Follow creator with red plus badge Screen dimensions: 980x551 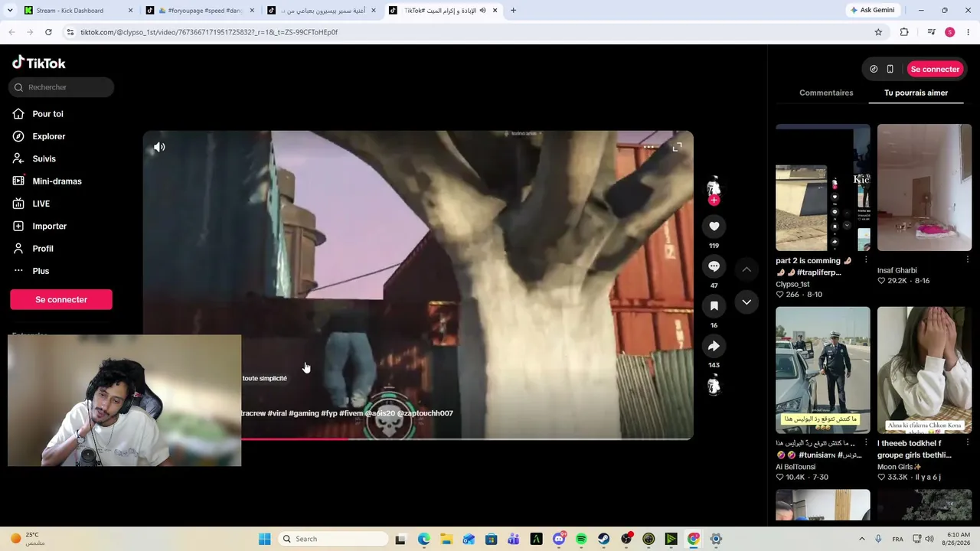[x=714, y=201]
